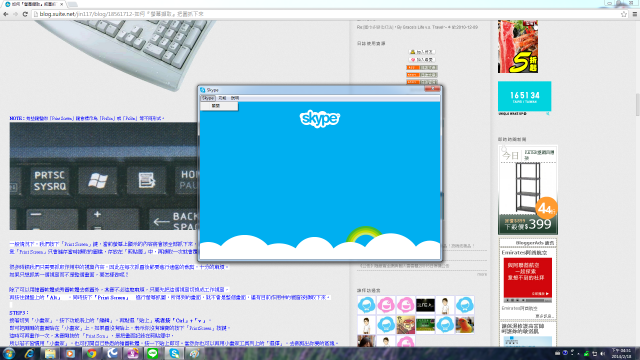Click the page vertical scrollbar thumb
The height and width of the screenshot is (360, 640).
pos(637,104)
